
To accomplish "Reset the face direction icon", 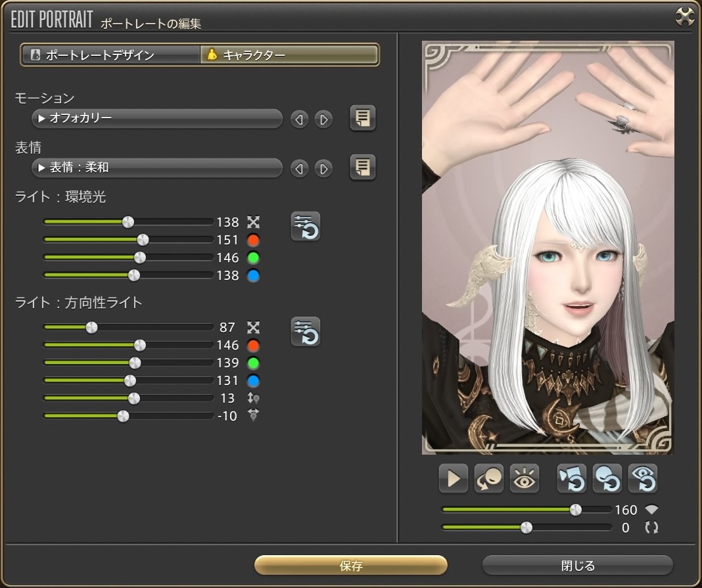I will click(x=607, y=478).
